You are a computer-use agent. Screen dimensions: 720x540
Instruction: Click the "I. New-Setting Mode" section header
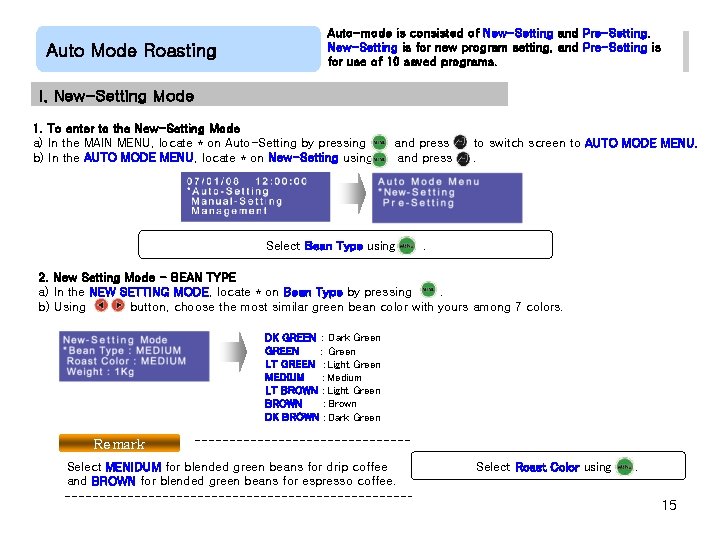[x=269, y=95]
